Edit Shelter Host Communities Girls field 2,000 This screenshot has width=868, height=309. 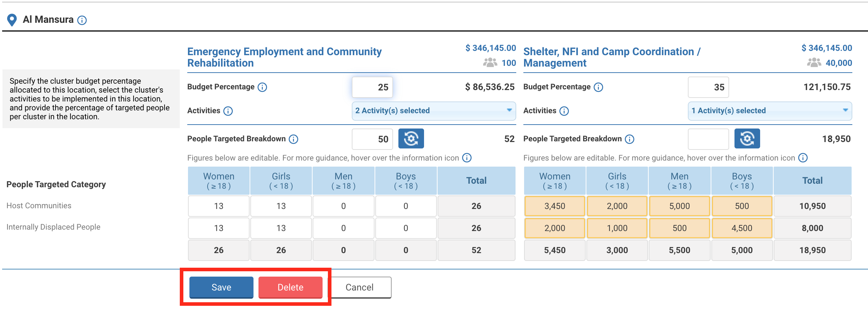[617, 206]
